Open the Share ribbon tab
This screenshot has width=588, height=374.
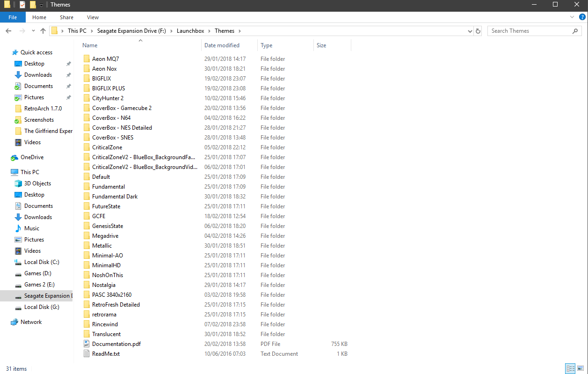pos(66,17)
